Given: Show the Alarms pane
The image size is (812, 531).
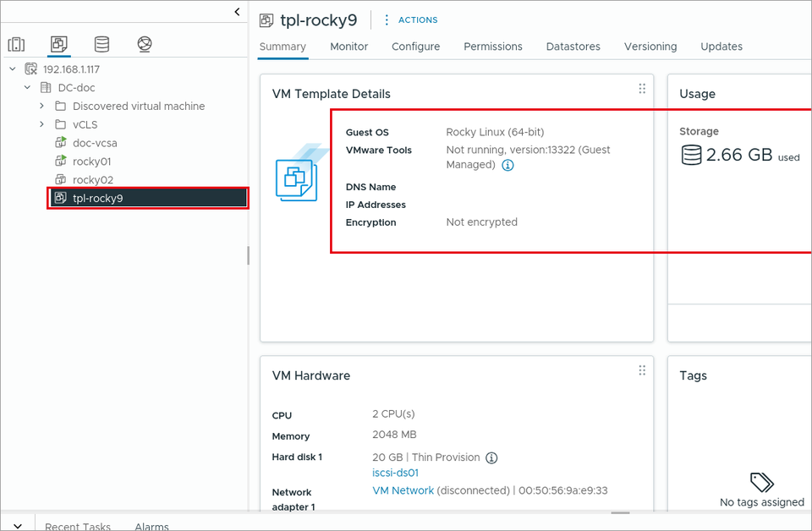Looking at the screenshot, I should [151, 526].
